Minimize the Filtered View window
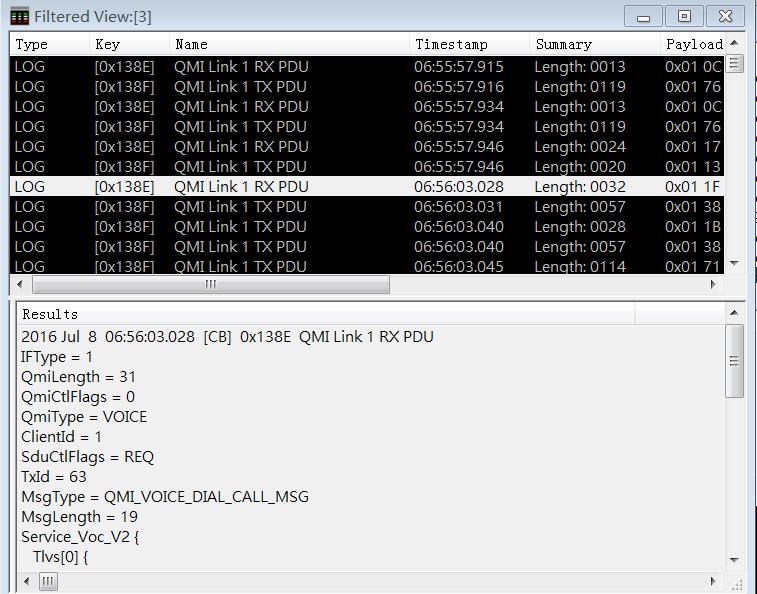The height and width of the screenshot is (594, 757). [x=643, y=16]
